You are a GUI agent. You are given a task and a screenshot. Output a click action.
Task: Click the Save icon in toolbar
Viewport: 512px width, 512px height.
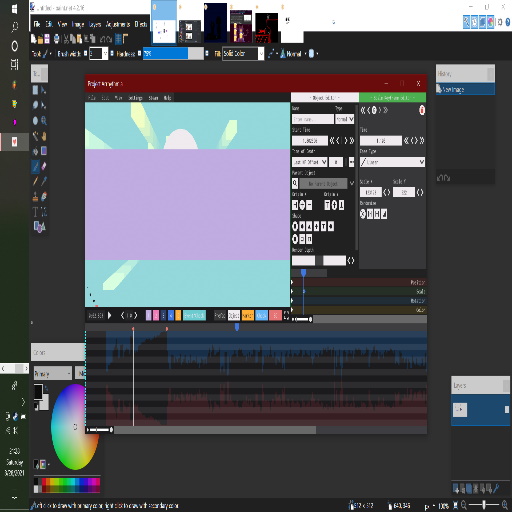pos(47,39)
